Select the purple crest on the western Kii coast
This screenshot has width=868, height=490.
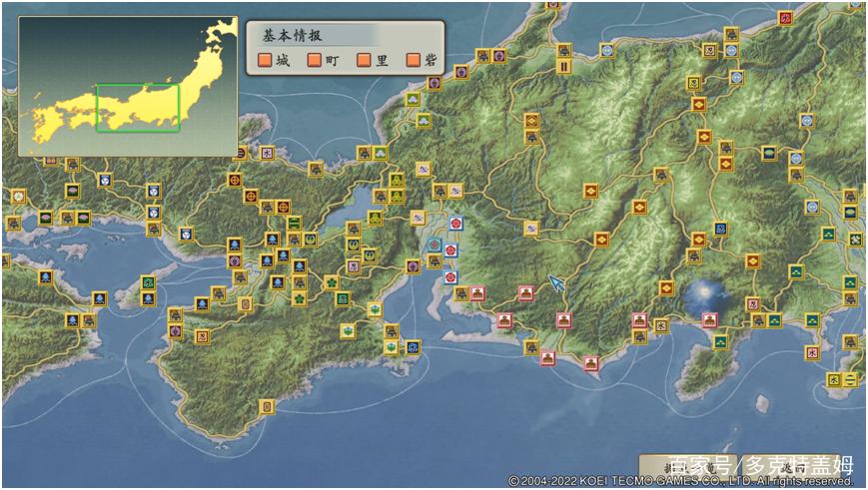[175, 330]
